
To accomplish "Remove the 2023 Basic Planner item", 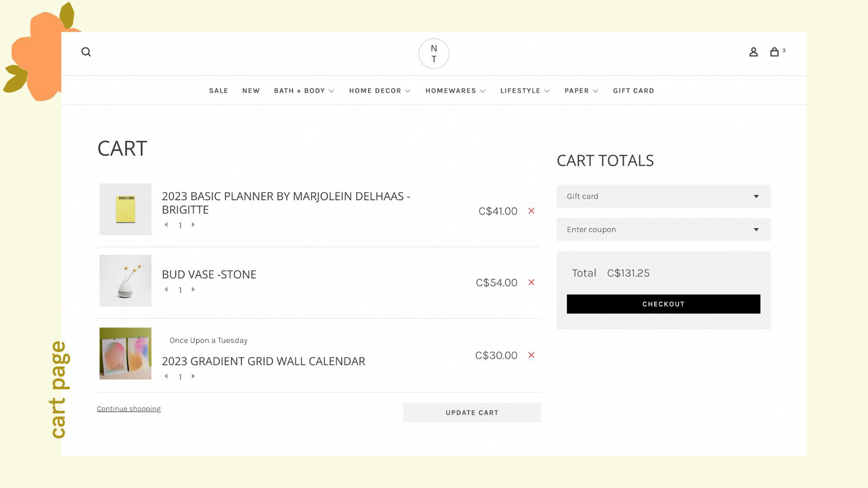I will 531,211.
